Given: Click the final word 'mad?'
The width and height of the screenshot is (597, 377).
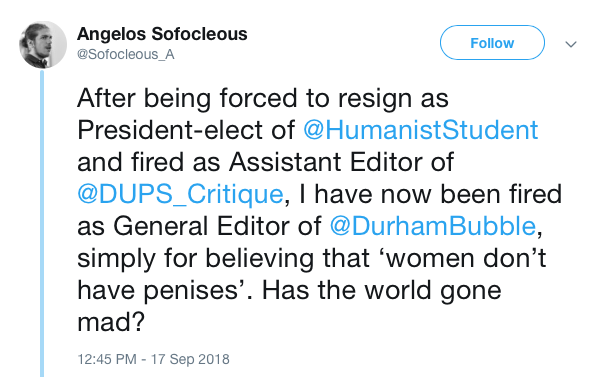Looking at the screenshot, I should pyautogui.click(x=111, y=322).
